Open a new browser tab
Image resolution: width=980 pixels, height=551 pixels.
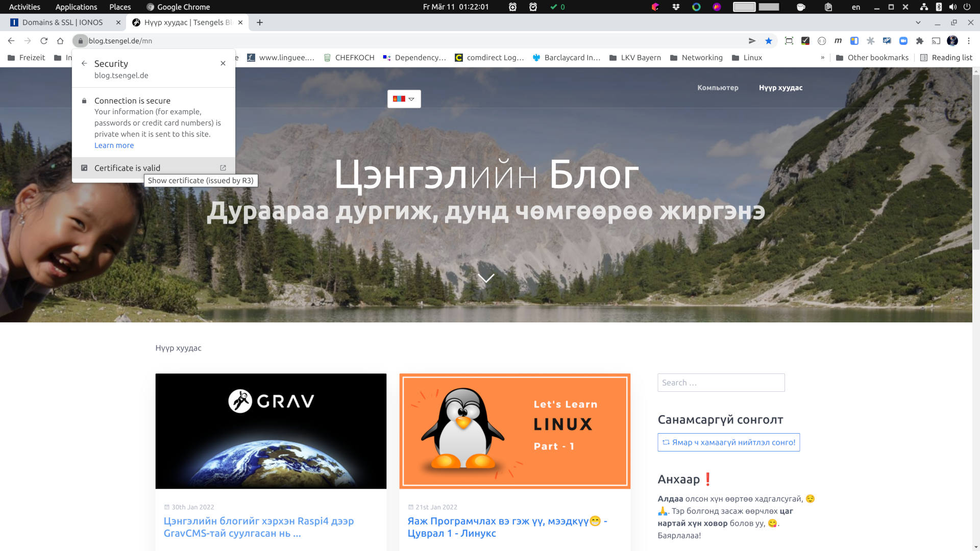click(x=260, y=22)
